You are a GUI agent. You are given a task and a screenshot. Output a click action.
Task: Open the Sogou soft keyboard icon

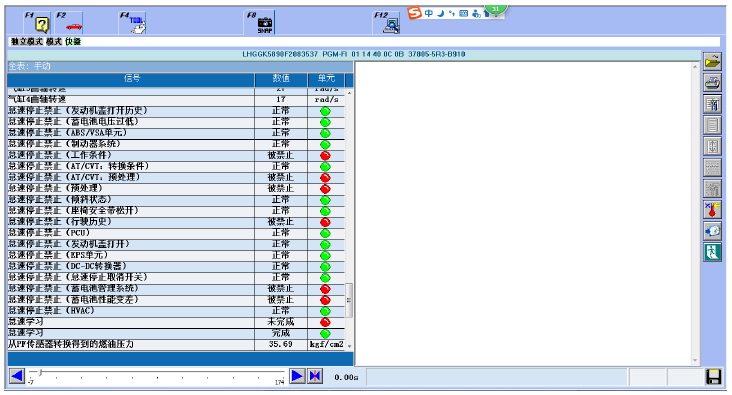[464, 13]
